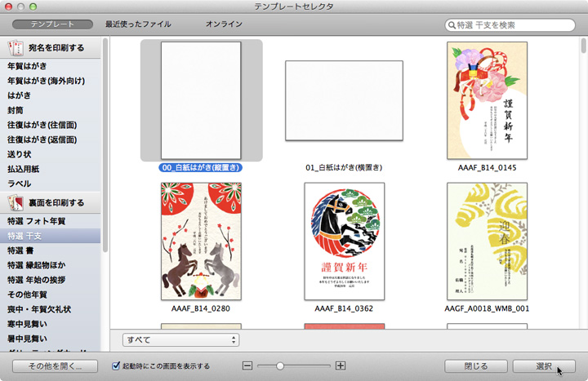This screenshot has width=588, height=381.
Task: Click the zoom out minus icon
Action: coord(248,366)
